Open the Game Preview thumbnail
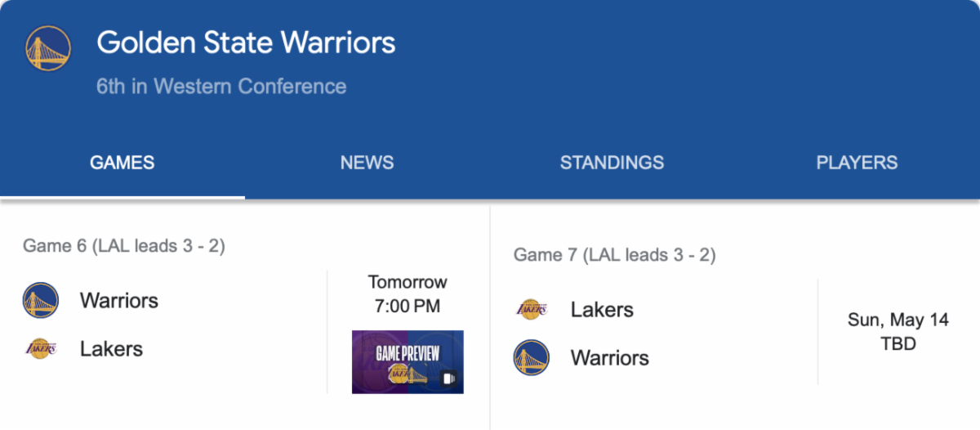The height and width of the screenshot is (430, 980). click(408, 361)
